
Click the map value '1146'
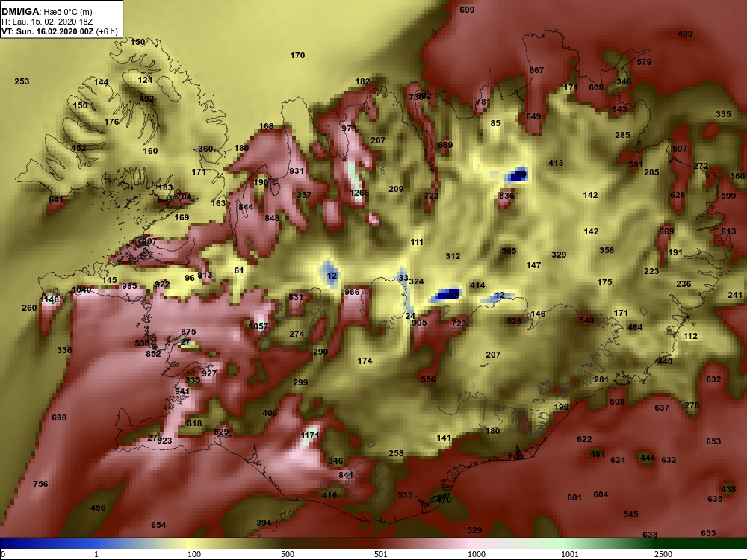tap(50, 299)
